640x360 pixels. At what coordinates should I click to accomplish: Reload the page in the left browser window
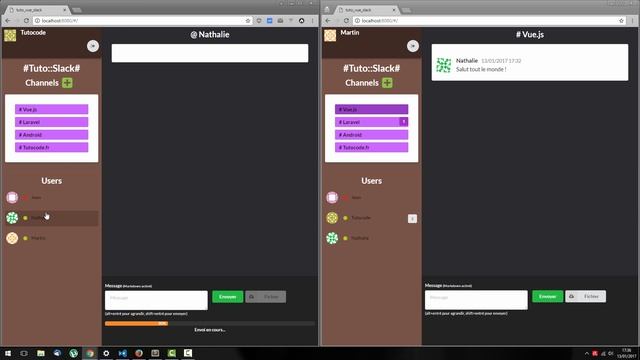(26, 20)
